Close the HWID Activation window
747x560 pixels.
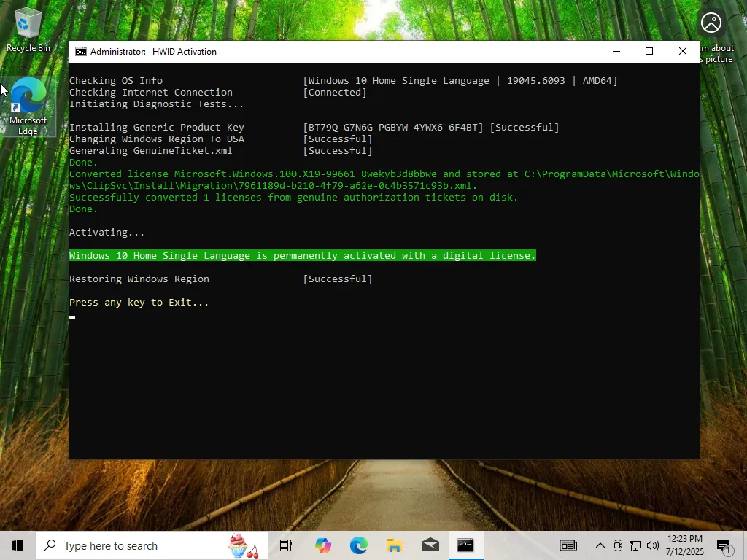coord(683,52)
